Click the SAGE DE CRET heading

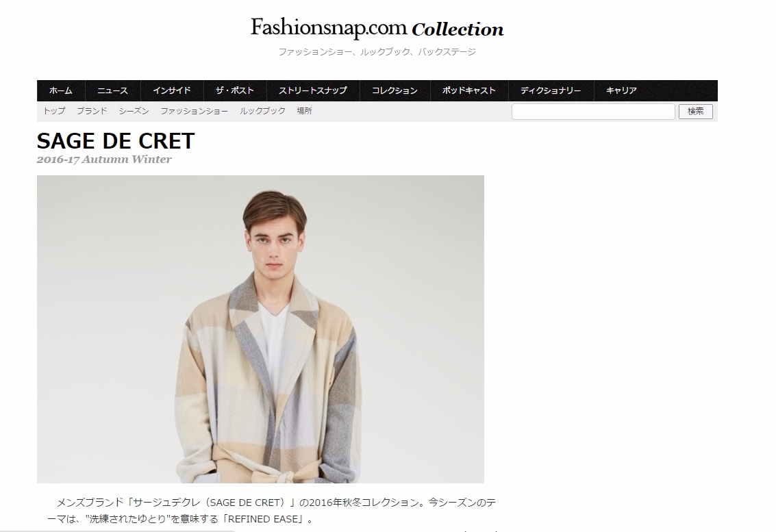pos(116,141)
